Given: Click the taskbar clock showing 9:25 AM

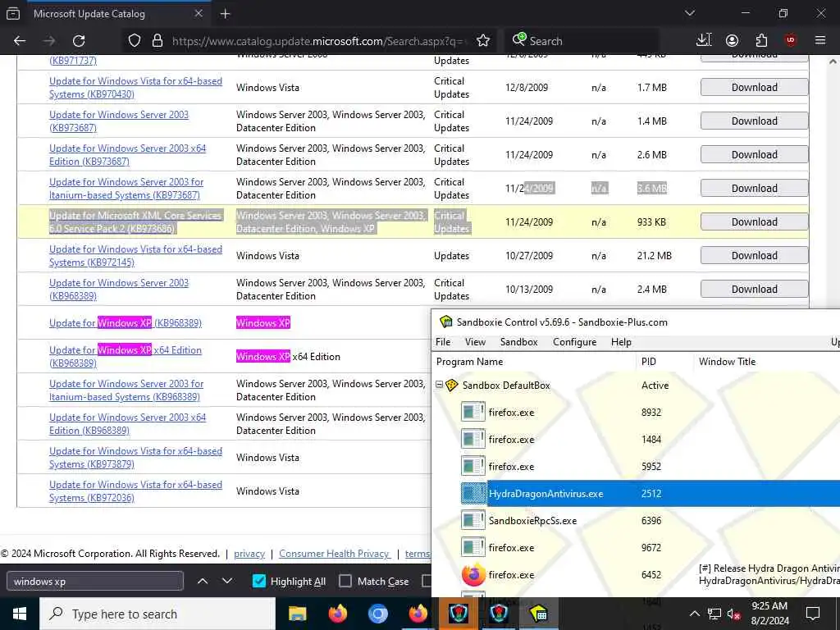Looking at the screenshot, I should (769, 614).
